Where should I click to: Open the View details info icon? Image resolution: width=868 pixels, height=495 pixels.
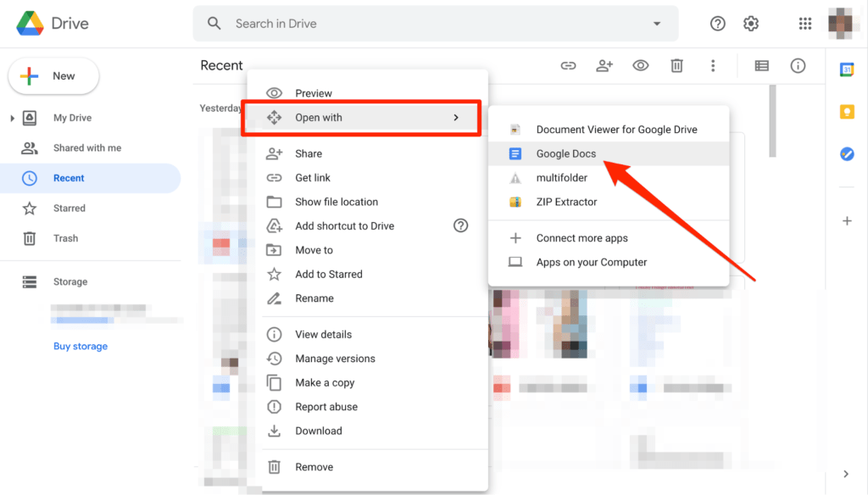point(798,65)
